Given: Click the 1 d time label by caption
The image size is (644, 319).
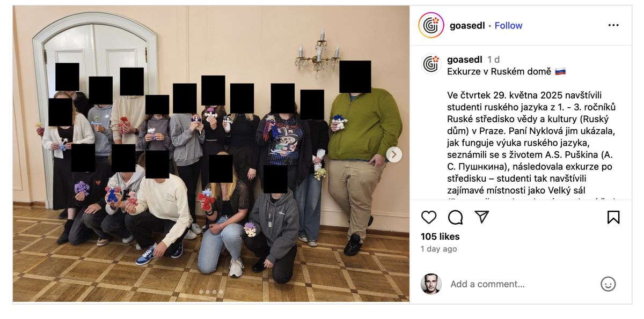Looking at the screenshot, I should coord(493,60).
